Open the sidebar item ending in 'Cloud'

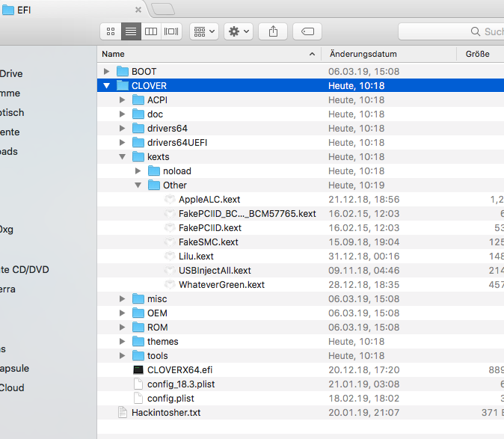pyautogui.click(x=12, y=387)
